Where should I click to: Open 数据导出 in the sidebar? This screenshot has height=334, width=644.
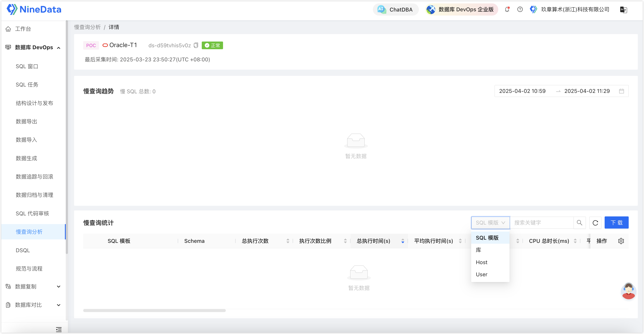click(27, 122)
